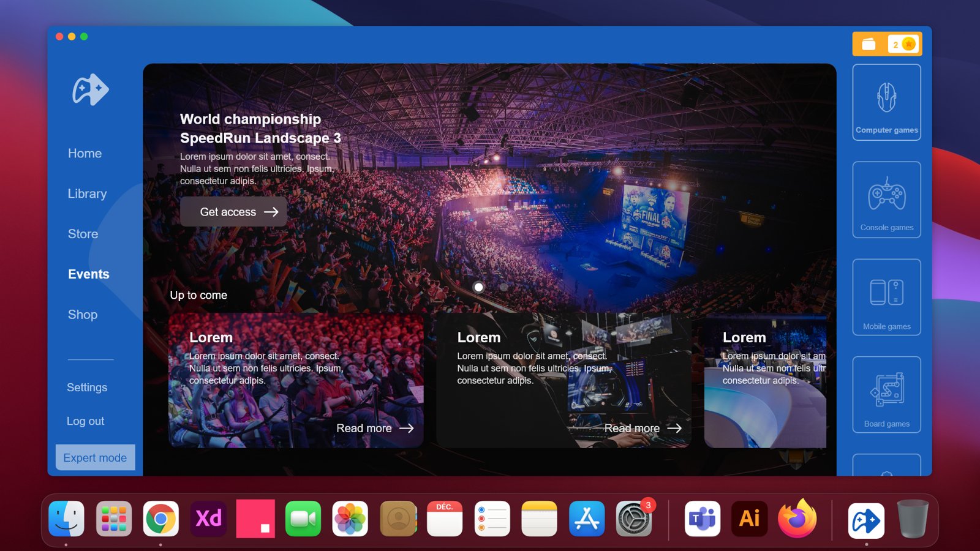Click Read more on the first Lorem card
The width and height of the screenshot is (980, 551).
pos(375,429)
